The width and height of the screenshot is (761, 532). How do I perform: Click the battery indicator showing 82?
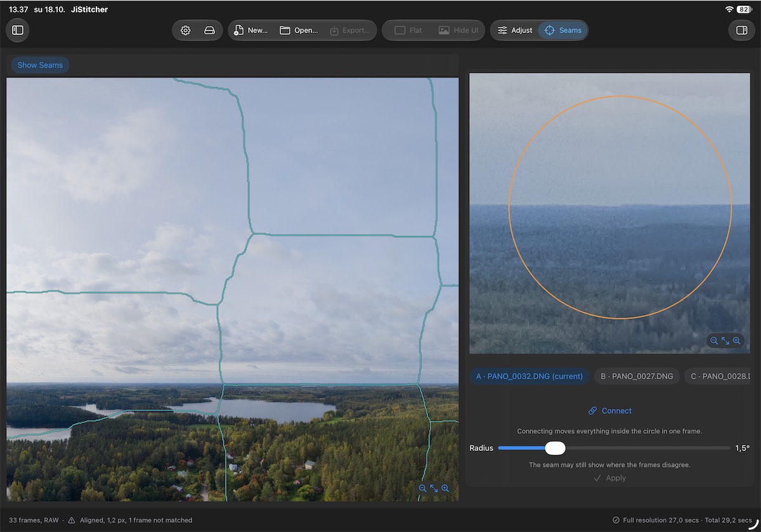[x=745, y=10]
